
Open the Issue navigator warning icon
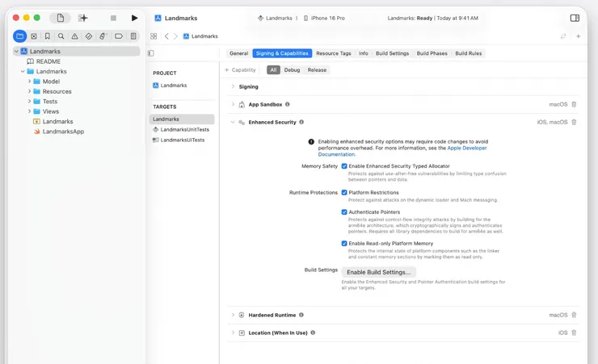[x=74, y=36]
